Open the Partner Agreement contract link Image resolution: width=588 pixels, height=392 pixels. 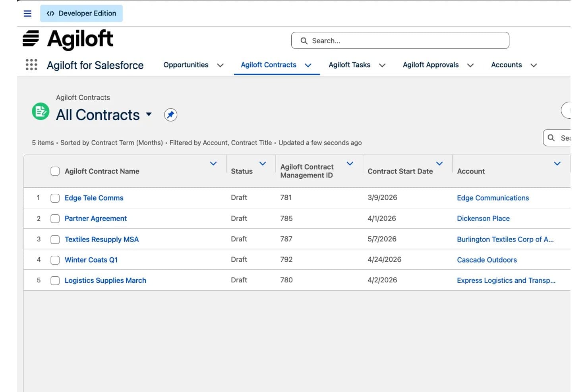click(x=96, y=218)
